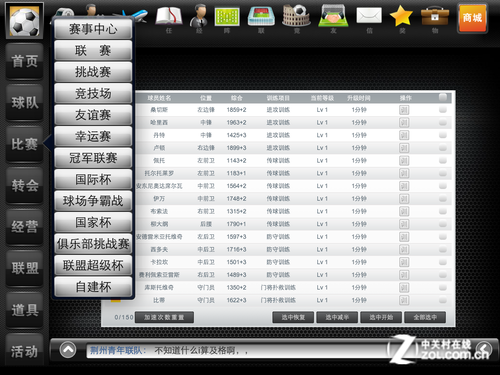Select 赛事中心 from the match menu
500x375 pixels.
[93, 29]
